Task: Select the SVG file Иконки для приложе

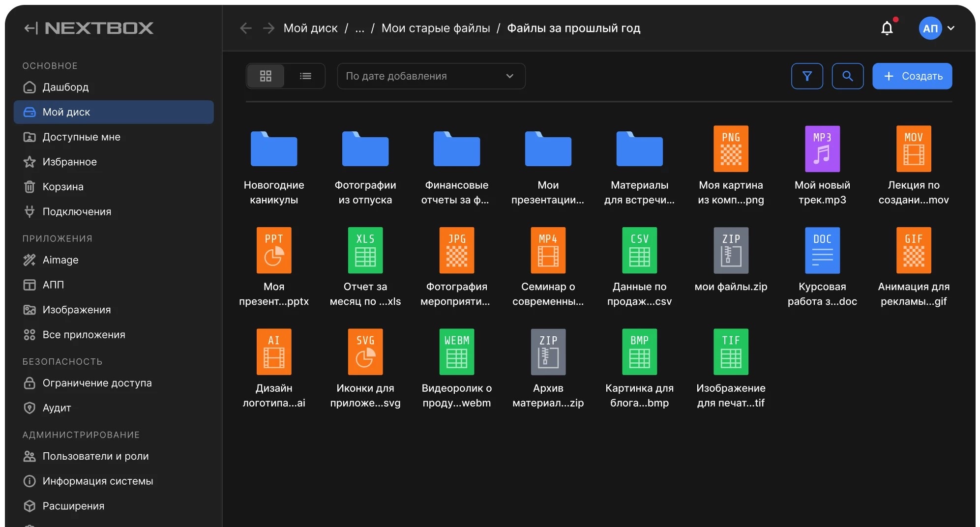Action: coord(365,370)
